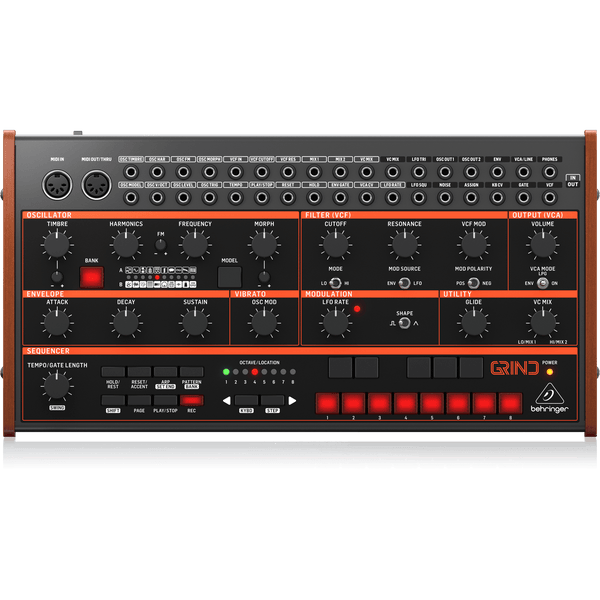Flip the MOD SOURCE ENV/LFO switch
Viewport: 600px width, 600px height.
[x=404, y=282]
